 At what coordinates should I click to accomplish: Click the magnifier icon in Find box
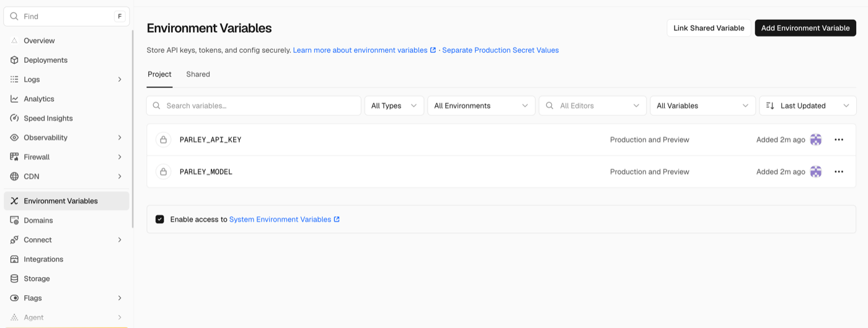14,17
